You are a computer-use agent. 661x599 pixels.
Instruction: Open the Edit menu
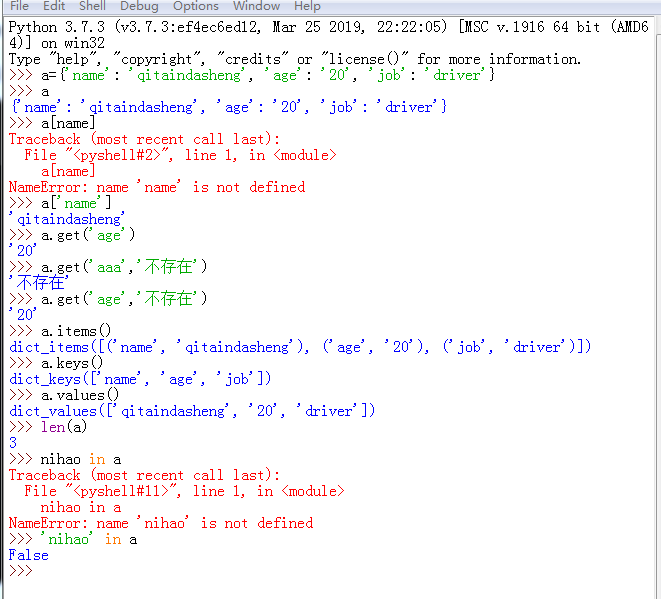(x=54, y=6)
